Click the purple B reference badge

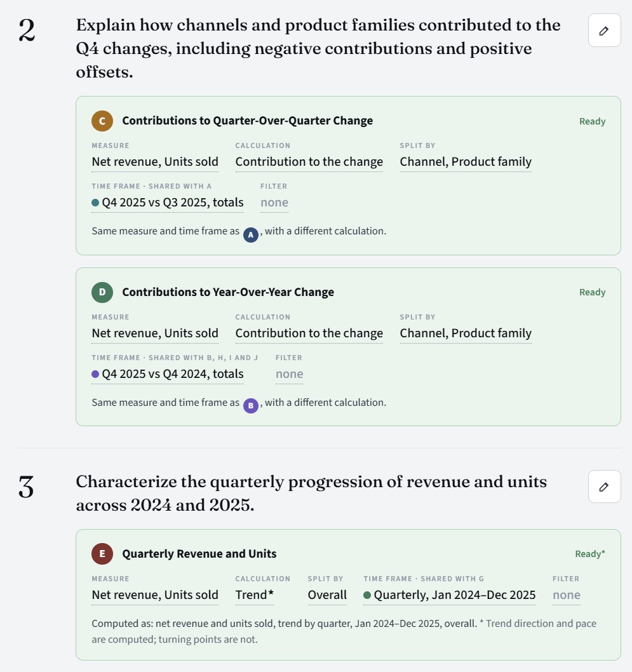(x=251, y=405)
